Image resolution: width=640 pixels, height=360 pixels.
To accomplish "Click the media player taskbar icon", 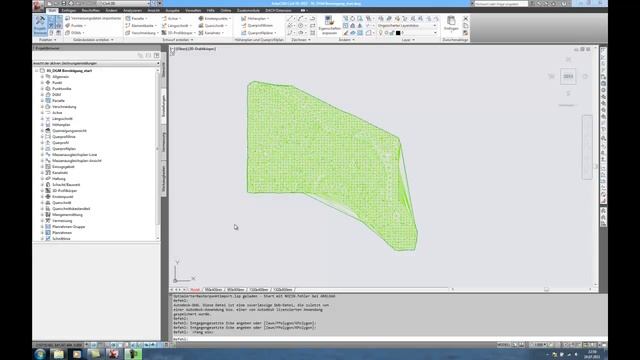I will pyautogui.click(x=77, y=354).
